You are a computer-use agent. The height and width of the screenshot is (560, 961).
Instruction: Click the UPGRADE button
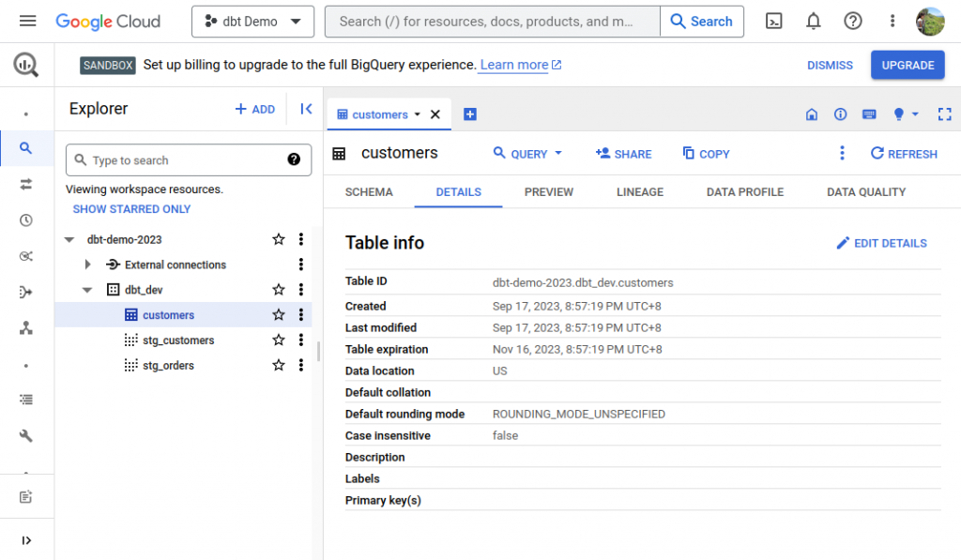908,65
